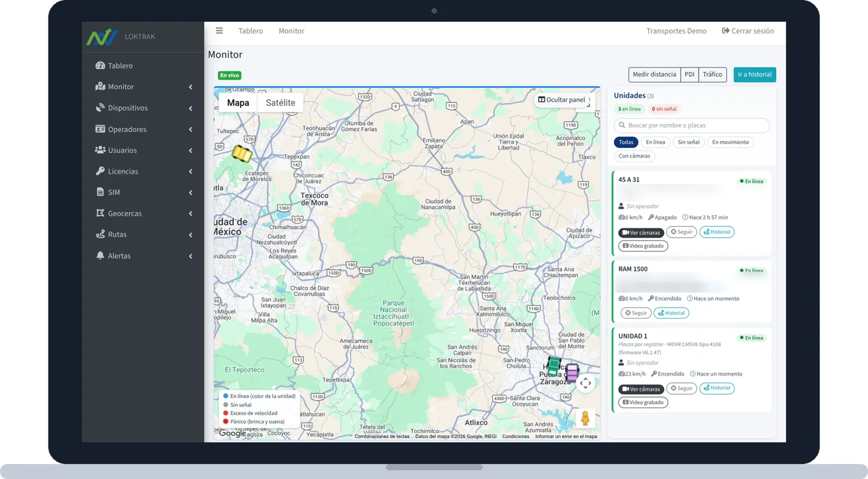Click Ir a historial button
This screenshot has width=868, height=479.
pyautogui.click(x=755, y=74)
